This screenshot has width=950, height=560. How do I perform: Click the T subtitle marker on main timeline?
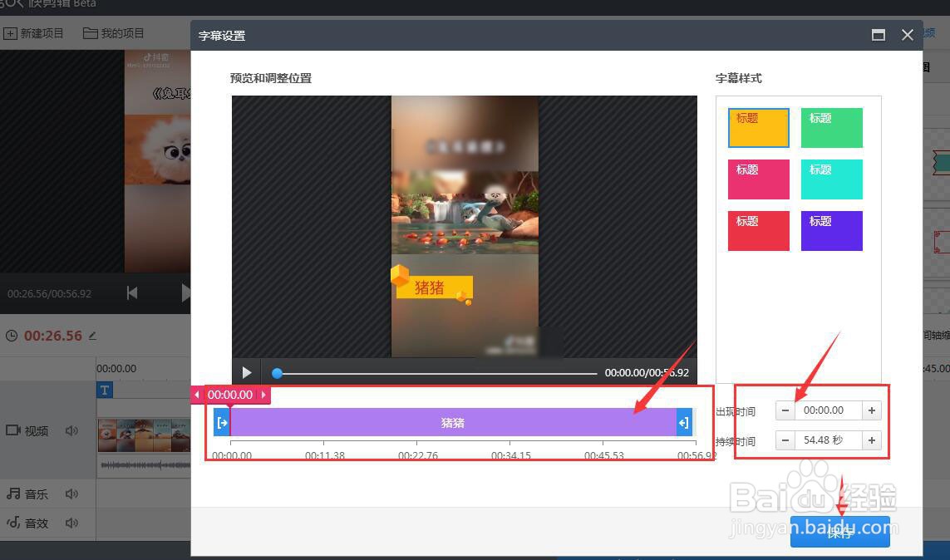tap(105, 390)
